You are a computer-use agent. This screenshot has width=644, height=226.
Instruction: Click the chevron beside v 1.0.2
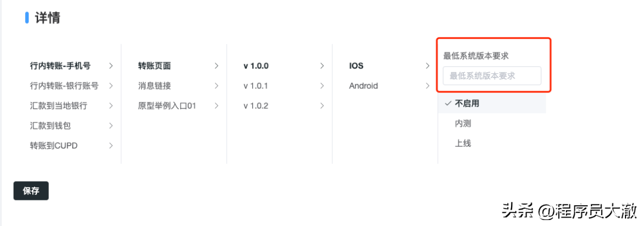pos(322,106)
